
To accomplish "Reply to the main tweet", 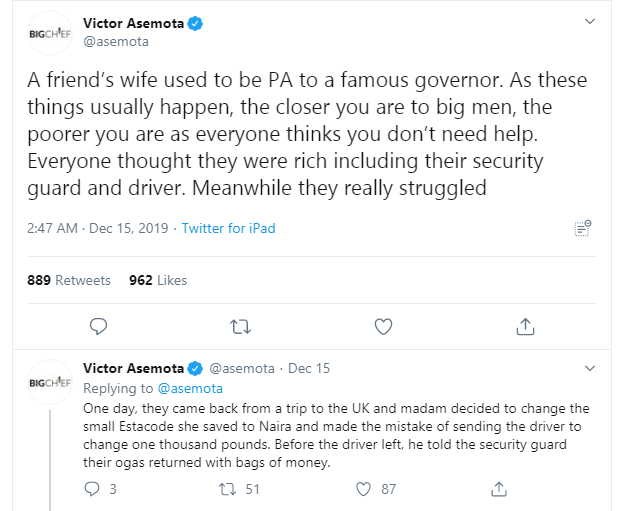I will coord(98,326).
